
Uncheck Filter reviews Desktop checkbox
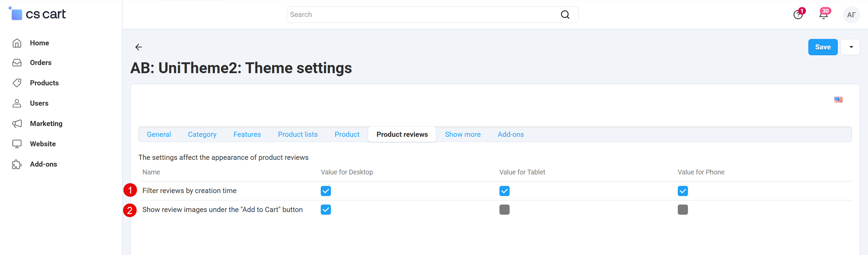(326, 191)
